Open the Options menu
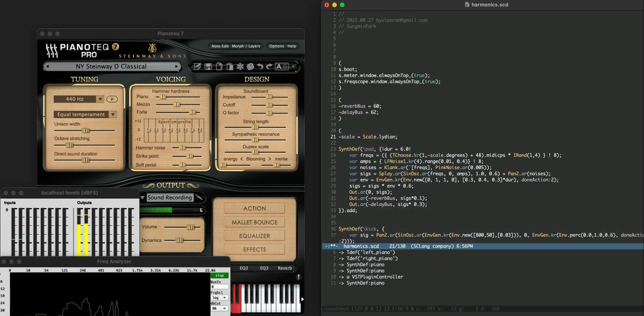Screen dimensions: 644x316 tap(277, 46)
